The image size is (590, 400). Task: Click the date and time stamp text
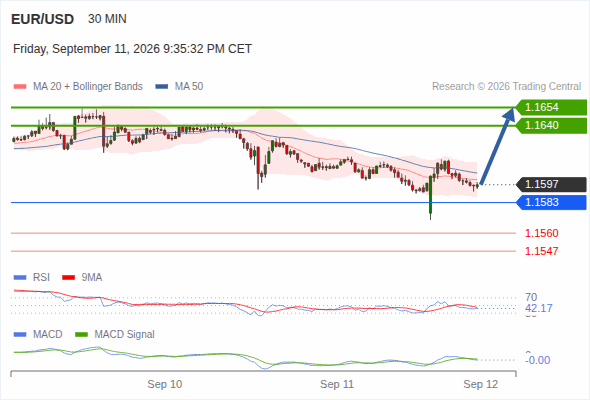coord(132,49)
